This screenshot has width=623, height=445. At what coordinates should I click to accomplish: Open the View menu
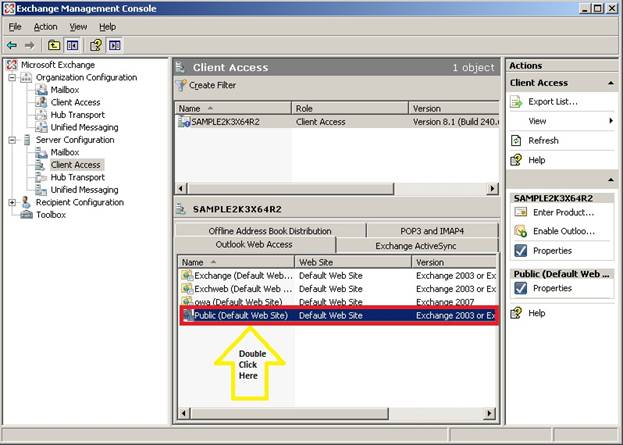tap(78, 27)
